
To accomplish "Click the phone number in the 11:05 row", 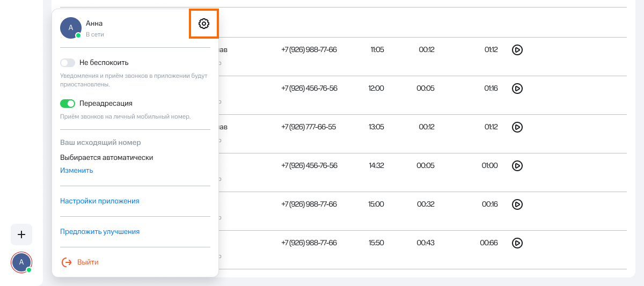I will (x=309, y=50).
